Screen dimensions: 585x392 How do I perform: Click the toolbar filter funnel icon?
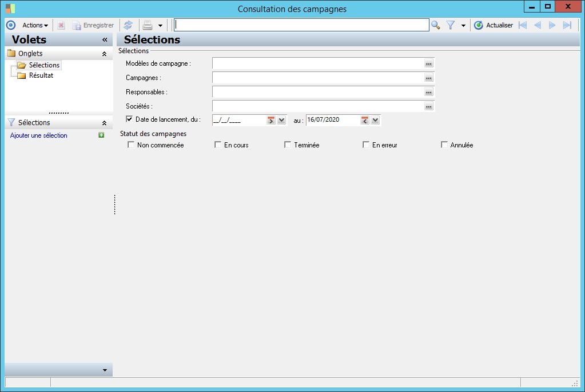(451, 25)
